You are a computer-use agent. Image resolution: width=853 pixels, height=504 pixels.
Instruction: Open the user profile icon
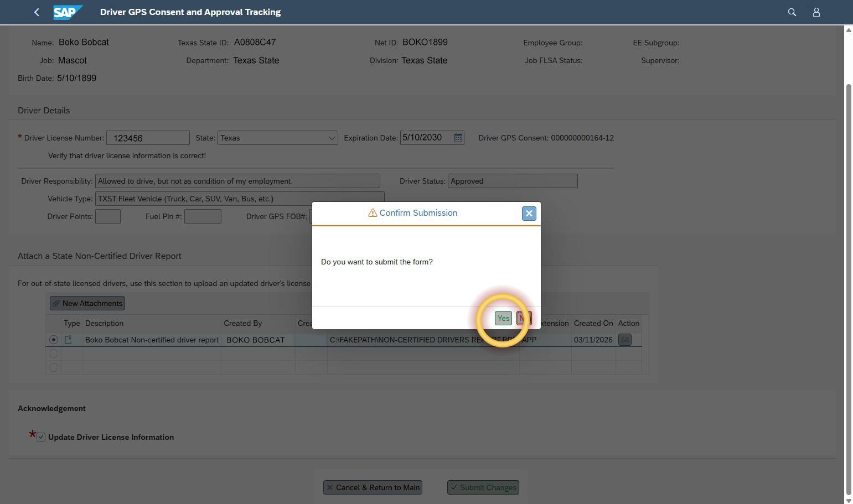click(816, 12)
